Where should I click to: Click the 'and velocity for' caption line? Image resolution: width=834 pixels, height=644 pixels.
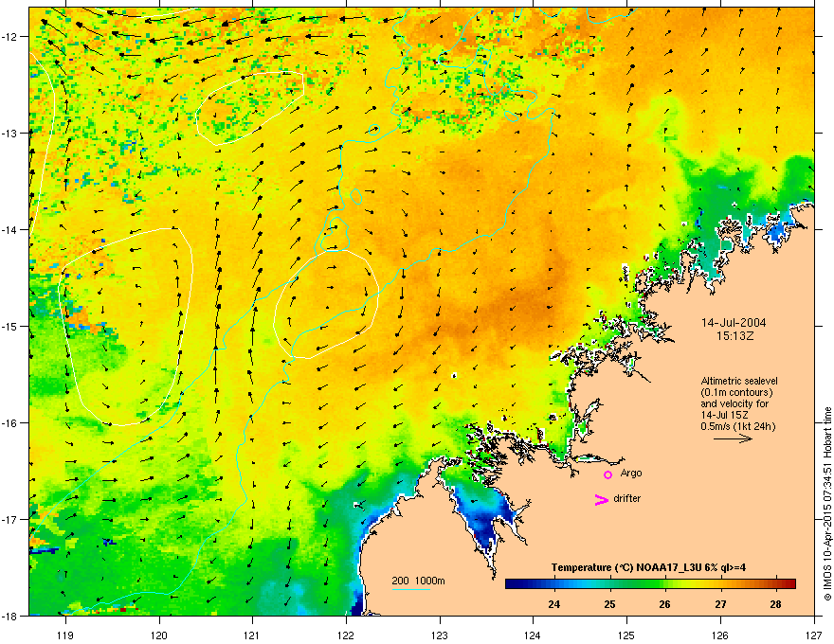click(x=734, y=403)
